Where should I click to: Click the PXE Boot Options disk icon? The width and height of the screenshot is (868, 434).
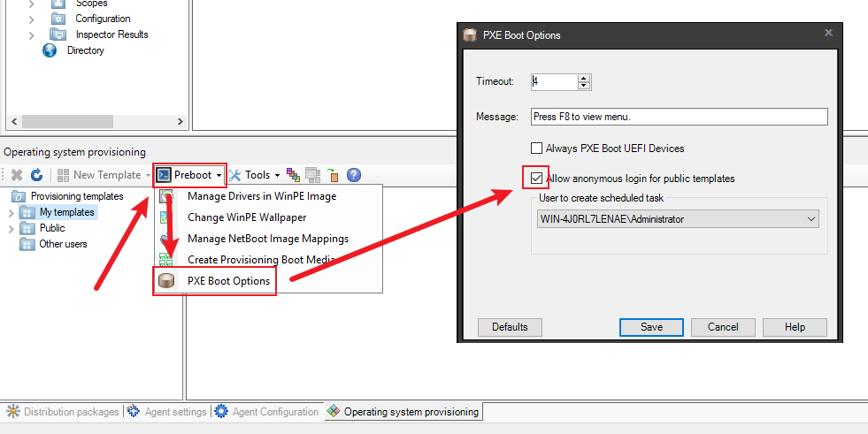[x=165, y=281]
